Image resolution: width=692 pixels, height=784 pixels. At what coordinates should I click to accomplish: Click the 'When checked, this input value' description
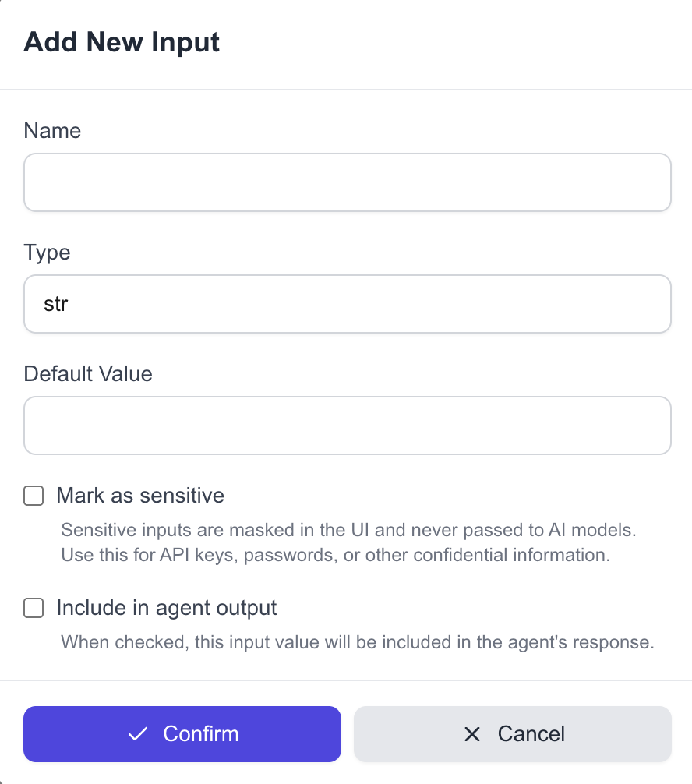click(x=356, y=643)
